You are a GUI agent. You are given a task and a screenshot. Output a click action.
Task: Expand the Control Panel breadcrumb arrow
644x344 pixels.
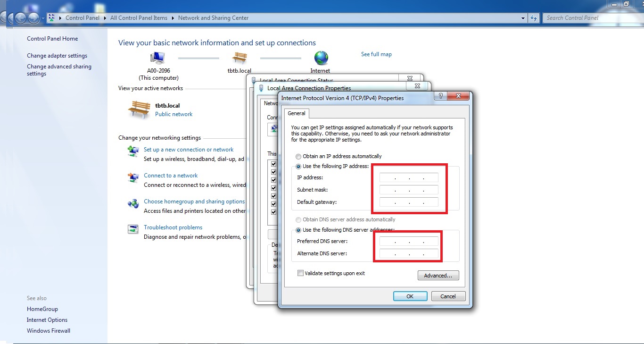(x=105, y=18)
